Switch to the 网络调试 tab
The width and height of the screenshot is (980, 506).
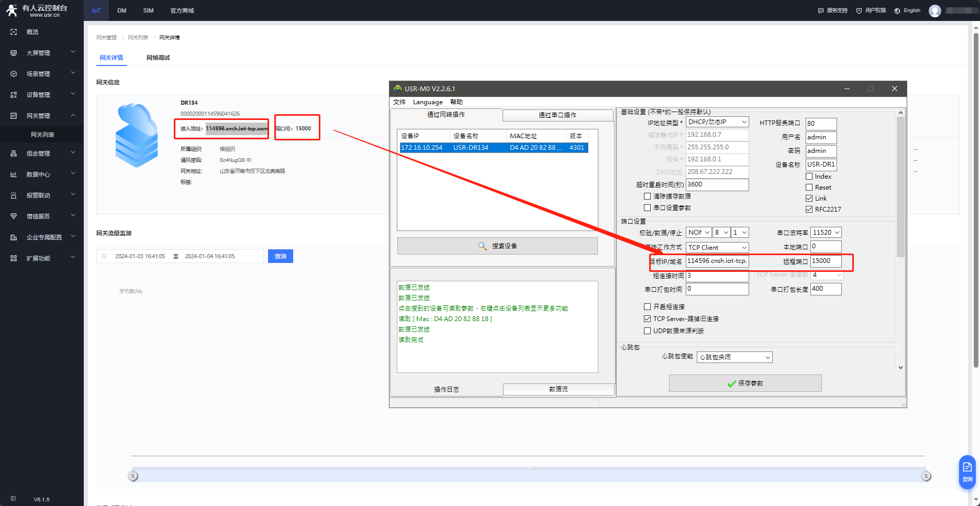[x=158, y=58]
